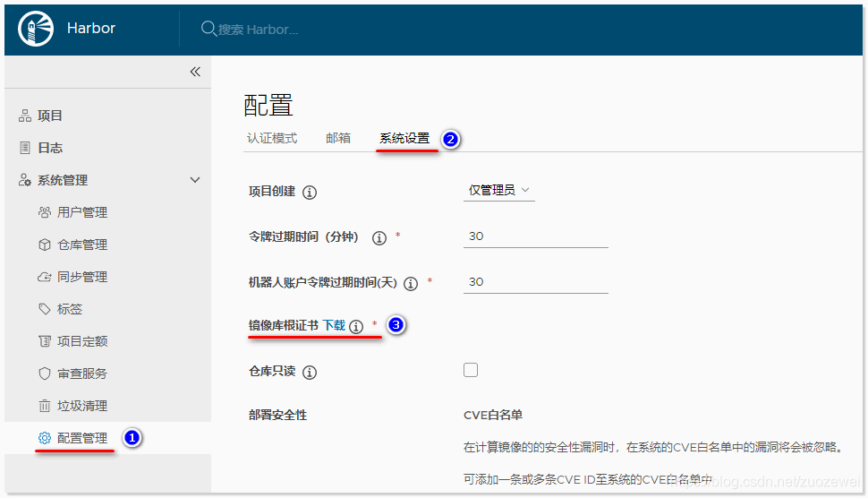This screenshot has width=868, height=498.
Task: Click the 用户管理 users icon
Action: pyautogui.click(x=45, y=212)
